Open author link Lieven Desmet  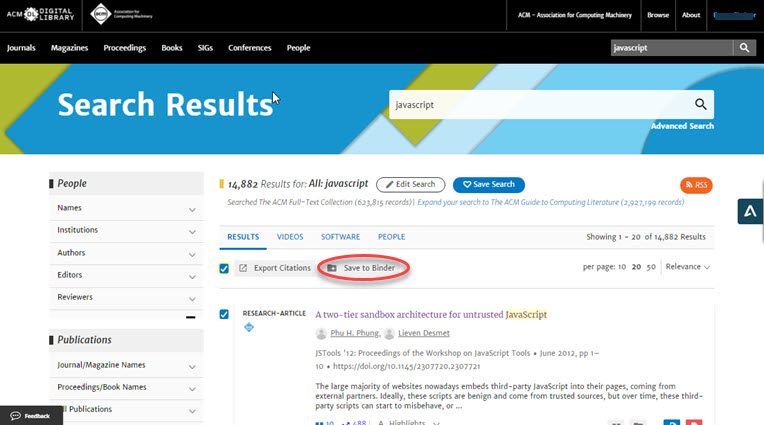[424, 333]
